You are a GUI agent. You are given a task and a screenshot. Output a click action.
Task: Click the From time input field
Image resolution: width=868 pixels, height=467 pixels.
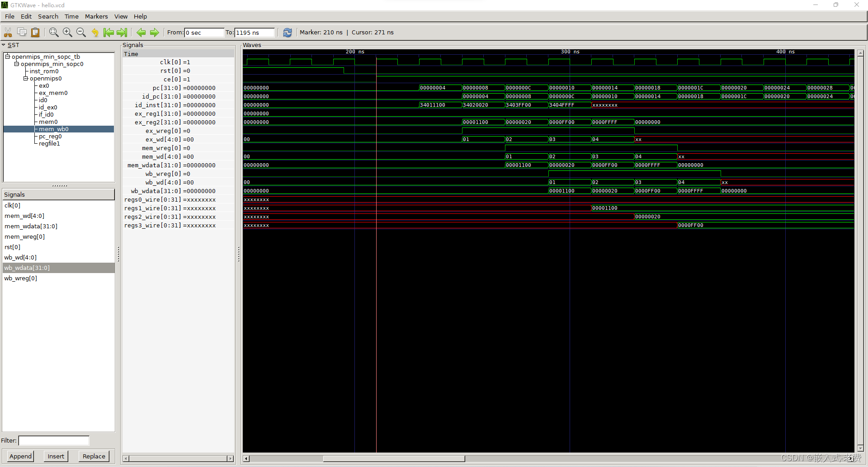coord(204,33)
